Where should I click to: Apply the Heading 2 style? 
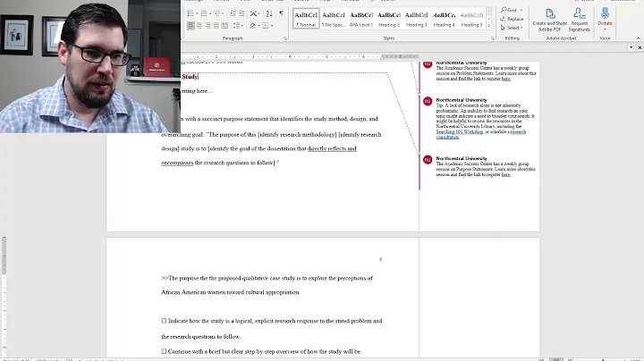(389, 19)
